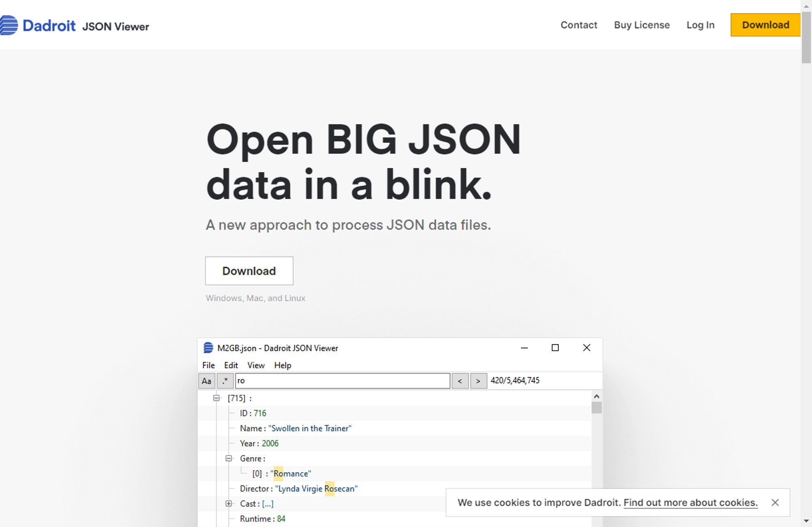
Task: Dismiss the cookie notice with X
Action: [x=775, y=503]
